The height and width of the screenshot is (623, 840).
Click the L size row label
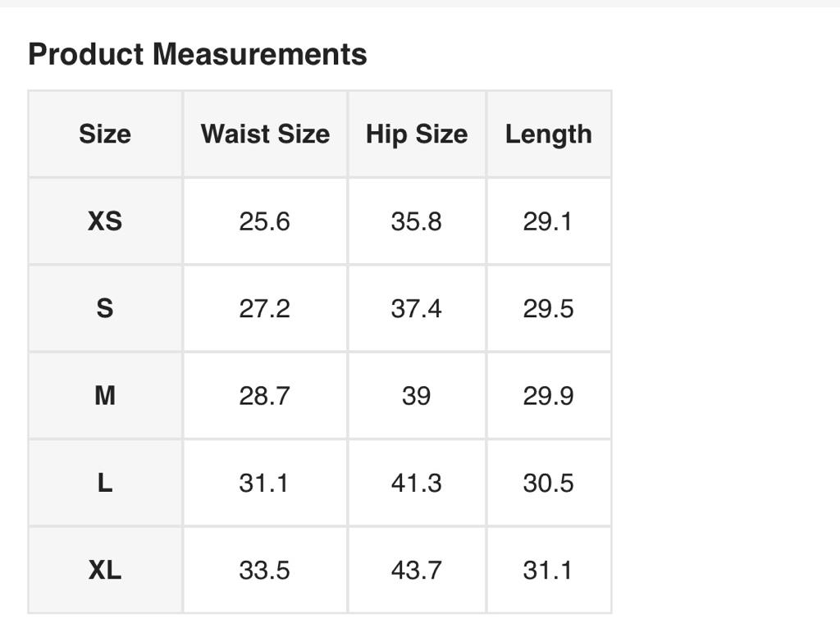coord(105,483)
